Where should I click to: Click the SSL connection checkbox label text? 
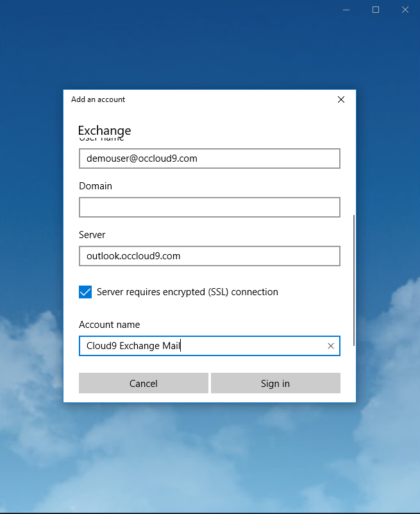pyautogui.click(x=187, y=292)
